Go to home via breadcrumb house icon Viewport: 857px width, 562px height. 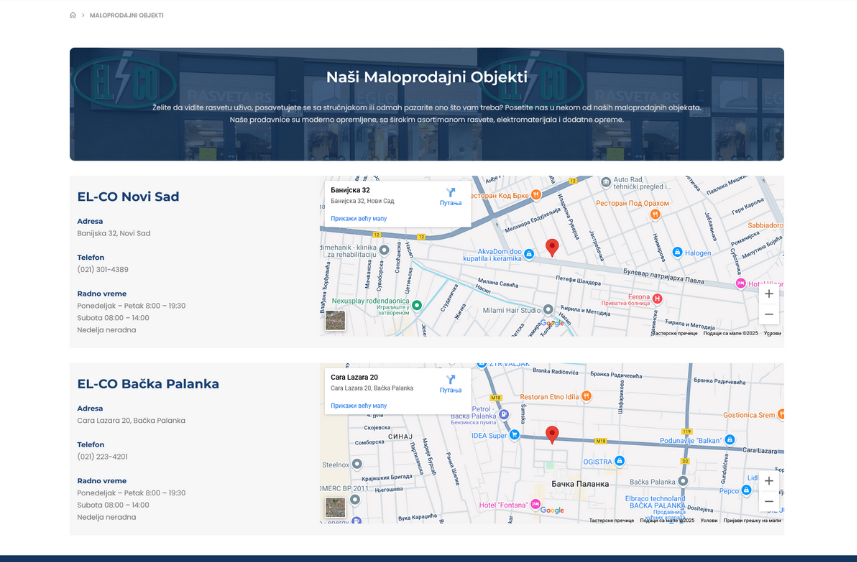coord(73,15)
